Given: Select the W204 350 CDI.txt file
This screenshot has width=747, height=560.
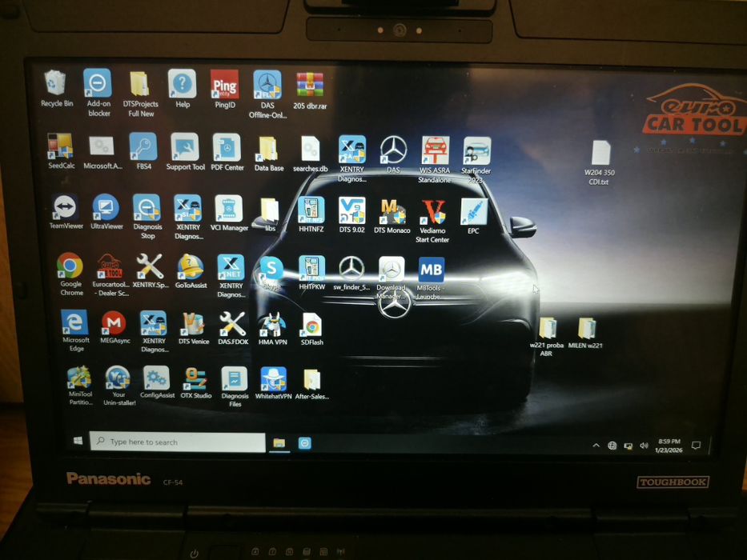Looking at the screenshot, I should coord(600,153).
